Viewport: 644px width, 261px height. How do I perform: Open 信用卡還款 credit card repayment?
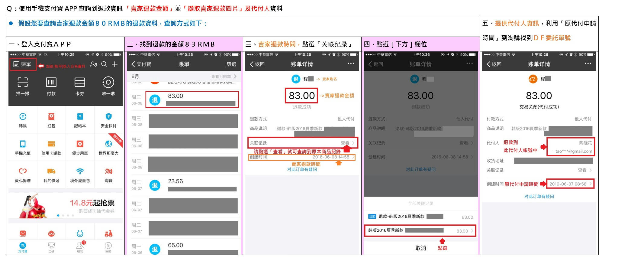click(51, 148)
